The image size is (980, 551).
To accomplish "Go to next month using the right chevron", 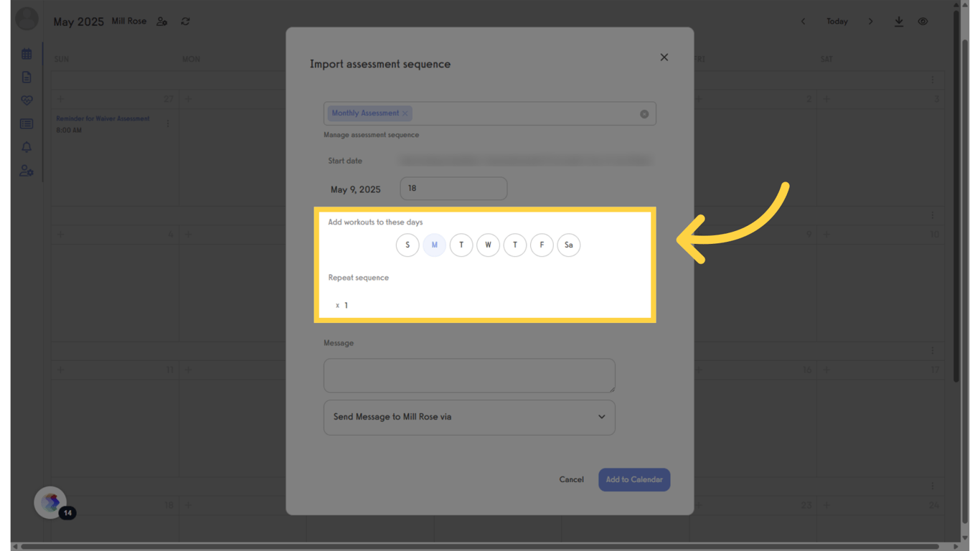I will pos(870,22).
